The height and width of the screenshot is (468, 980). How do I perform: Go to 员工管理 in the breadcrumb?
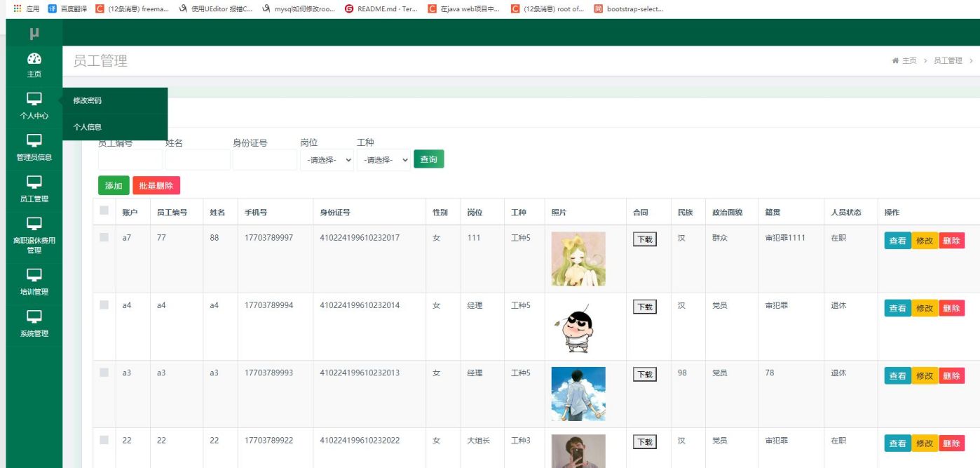948,61
